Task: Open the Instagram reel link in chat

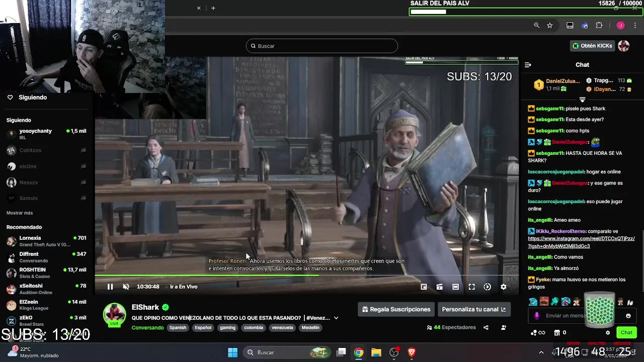Action: click(581, 242)
